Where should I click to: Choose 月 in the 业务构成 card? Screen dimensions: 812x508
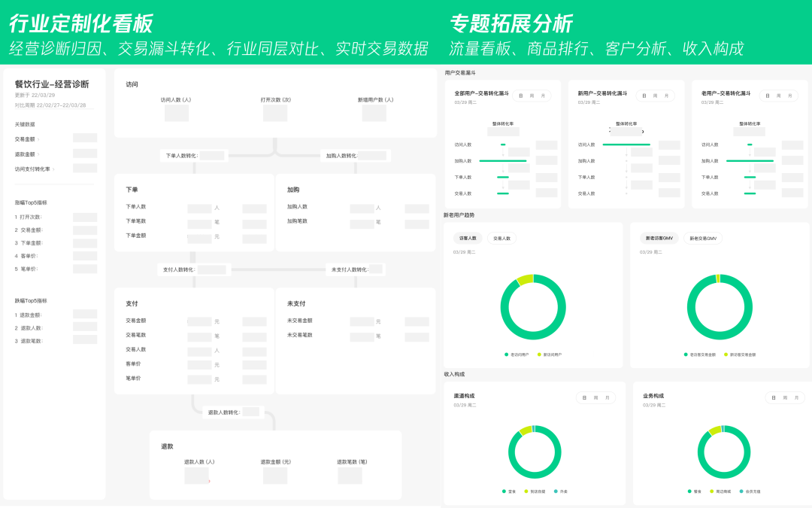[796, 398]
